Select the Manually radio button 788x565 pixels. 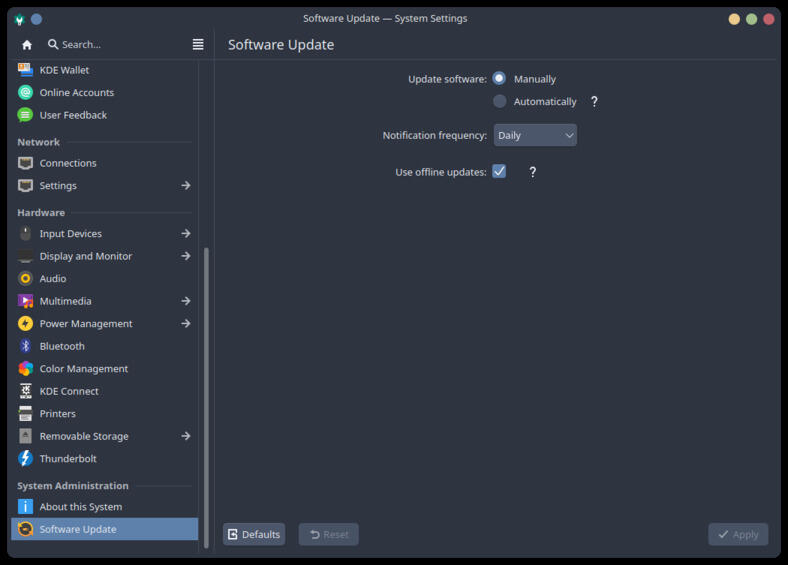[x=499, y=78]
